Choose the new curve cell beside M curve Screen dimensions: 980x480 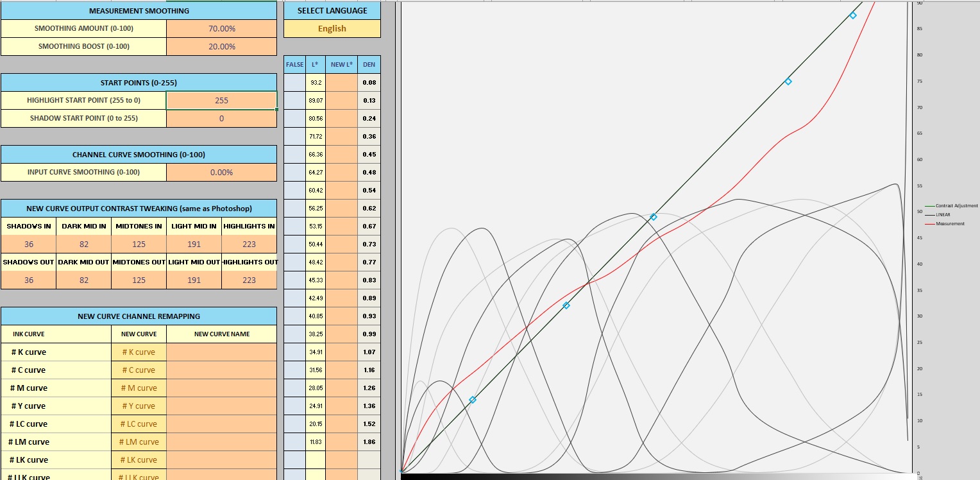139,388
